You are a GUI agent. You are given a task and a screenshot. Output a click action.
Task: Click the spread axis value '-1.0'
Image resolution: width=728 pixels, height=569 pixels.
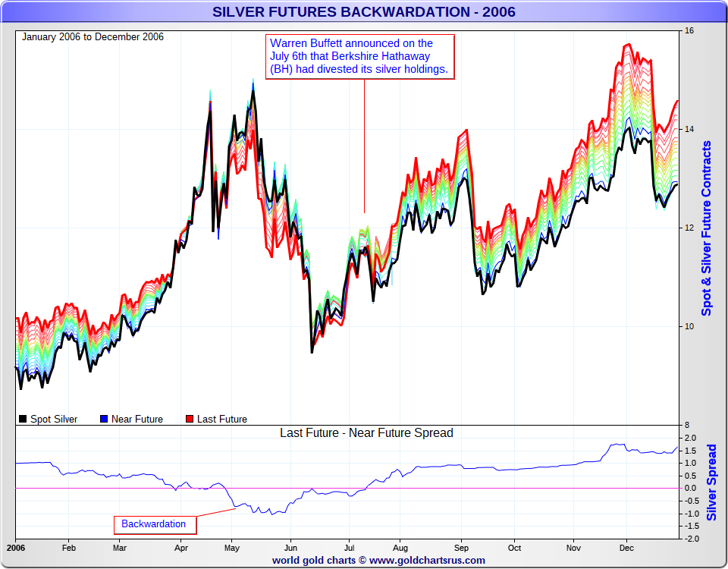point(690,514)
